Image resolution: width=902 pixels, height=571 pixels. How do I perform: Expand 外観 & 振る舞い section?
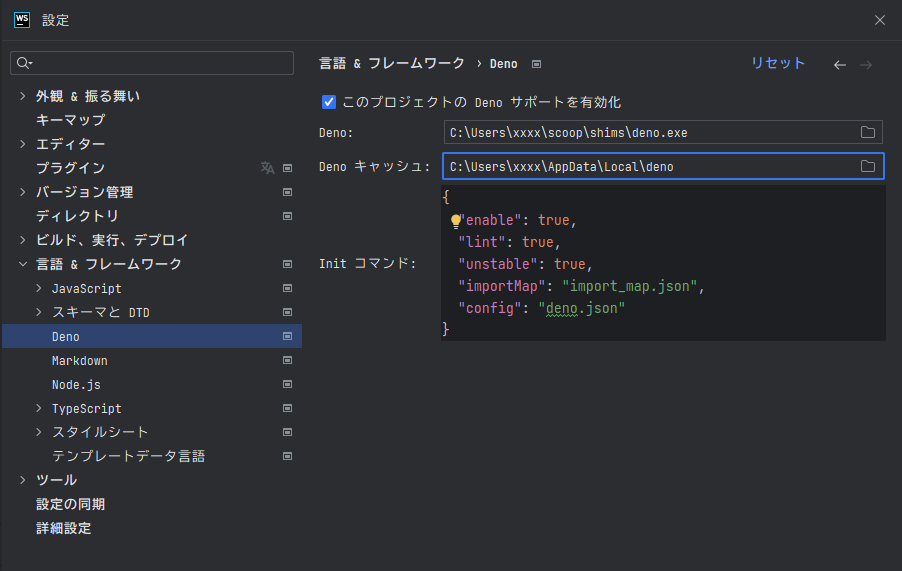click(22, 96)
